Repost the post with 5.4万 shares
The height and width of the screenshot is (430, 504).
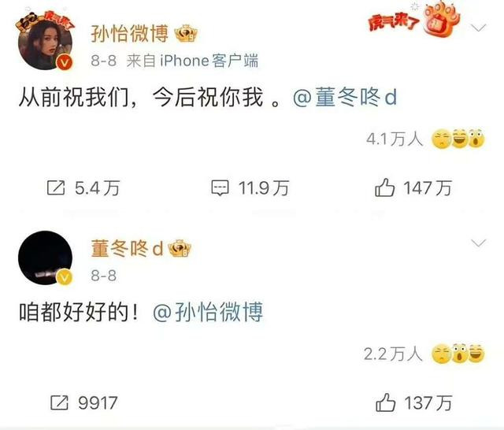[56, 187]
